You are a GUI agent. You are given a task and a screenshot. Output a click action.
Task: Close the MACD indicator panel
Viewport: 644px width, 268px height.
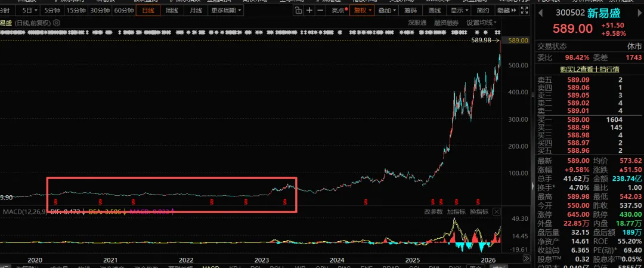pyautogui.click(x=497, y=212)
